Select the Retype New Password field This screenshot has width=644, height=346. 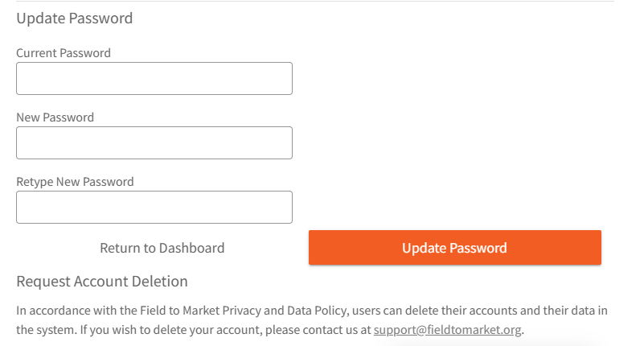pos(154,208)
